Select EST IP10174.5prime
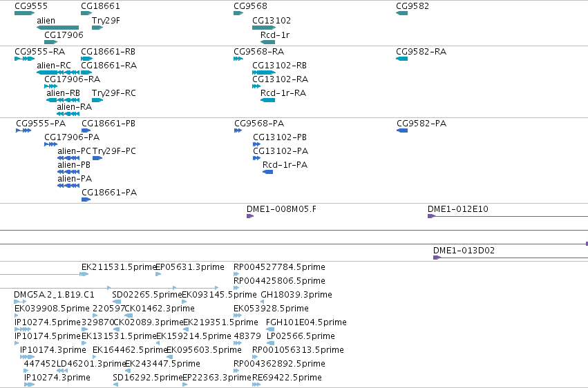 (17, 343)
